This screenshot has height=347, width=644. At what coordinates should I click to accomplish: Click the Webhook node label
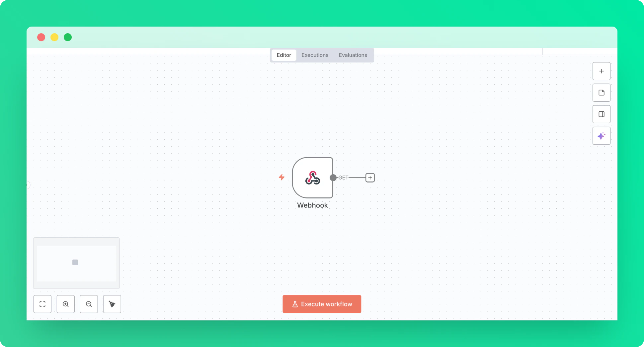click(312, 205)
